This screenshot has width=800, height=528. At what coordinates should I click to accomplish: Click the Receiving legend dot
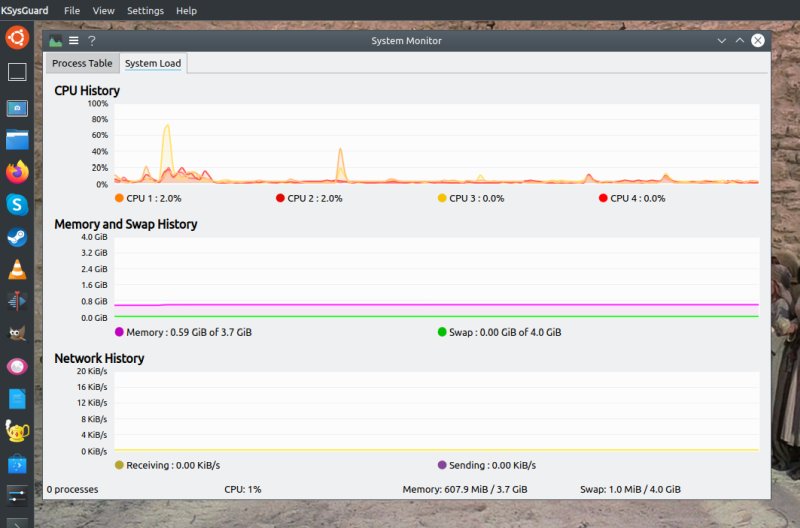point(119,465)
